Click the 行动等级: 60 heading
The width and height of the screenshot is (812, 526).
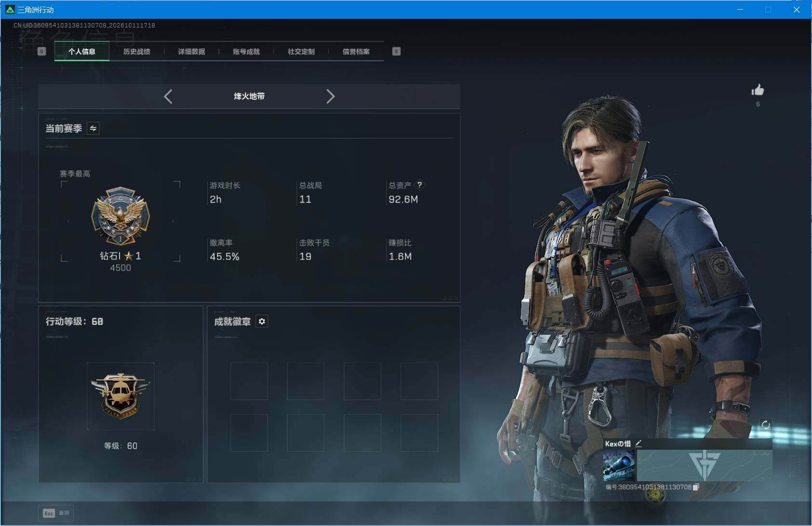click(74, 322)
